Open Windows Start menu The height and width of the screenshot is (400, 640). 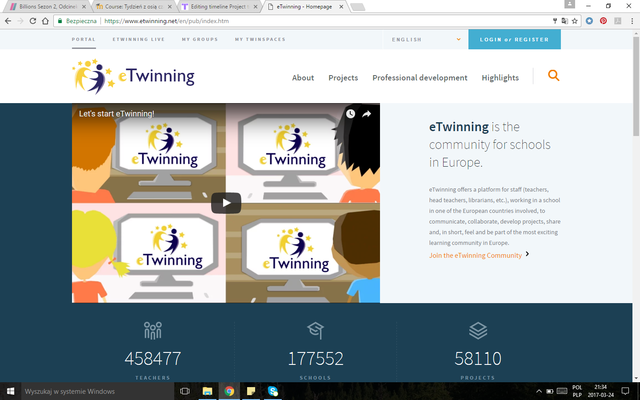(x=10, y=391)
